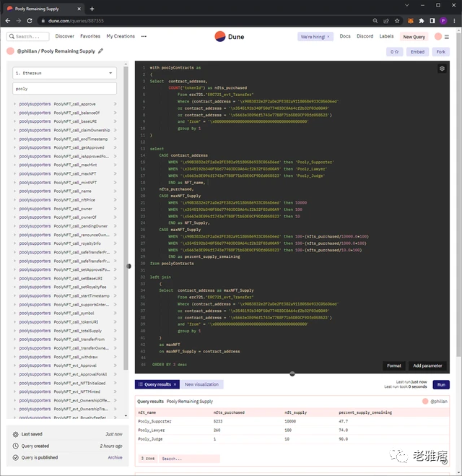Open the Docs link

click(x=345, y=36)
